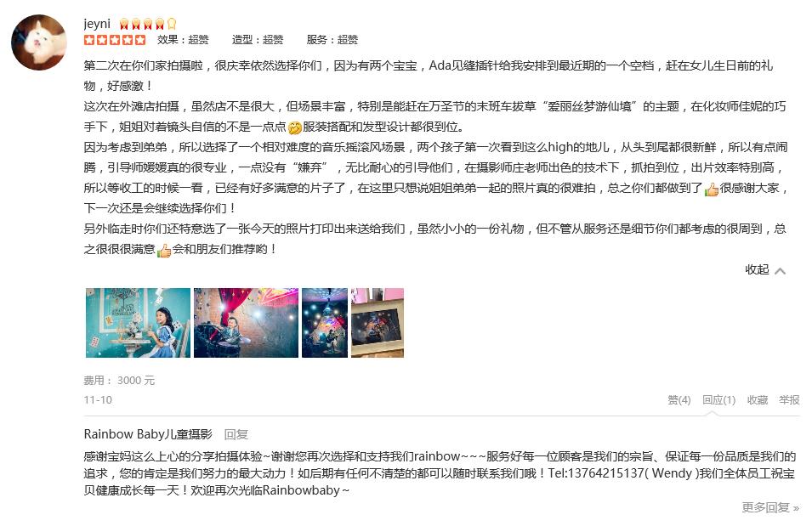The height and width of the screenshot is (526, 812).
Task: Click the 11-10 review date
Action: [98, 399]
